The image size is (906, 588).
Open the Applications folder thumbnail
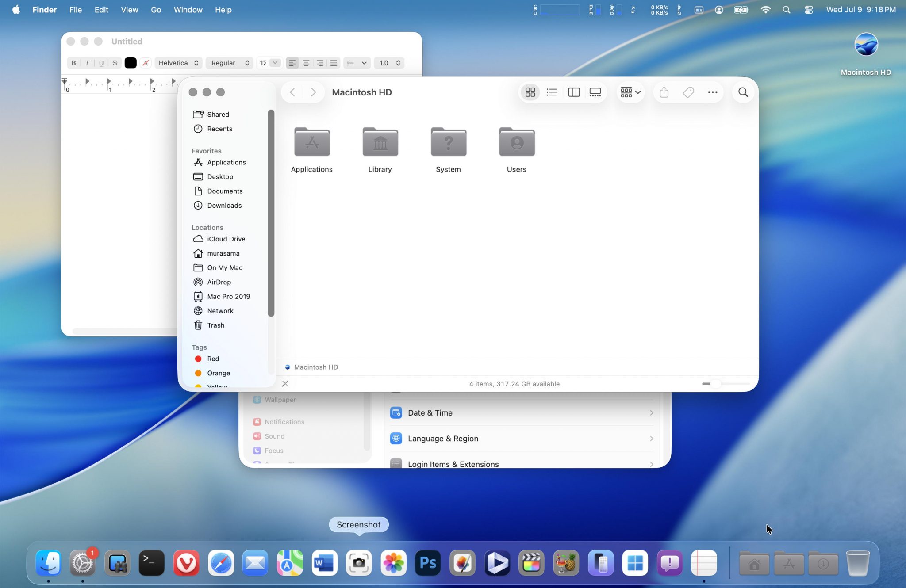point(312,142)
